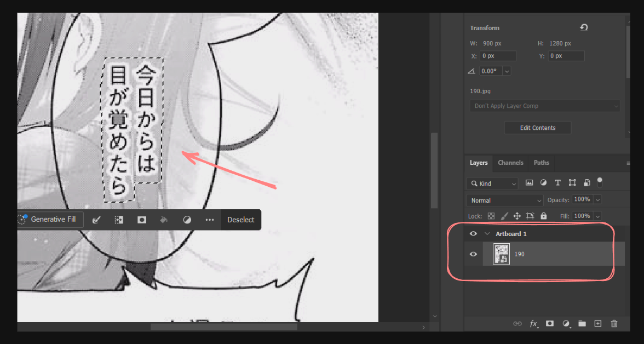Hide layer 190 with its eye icon

coord(473,254)
